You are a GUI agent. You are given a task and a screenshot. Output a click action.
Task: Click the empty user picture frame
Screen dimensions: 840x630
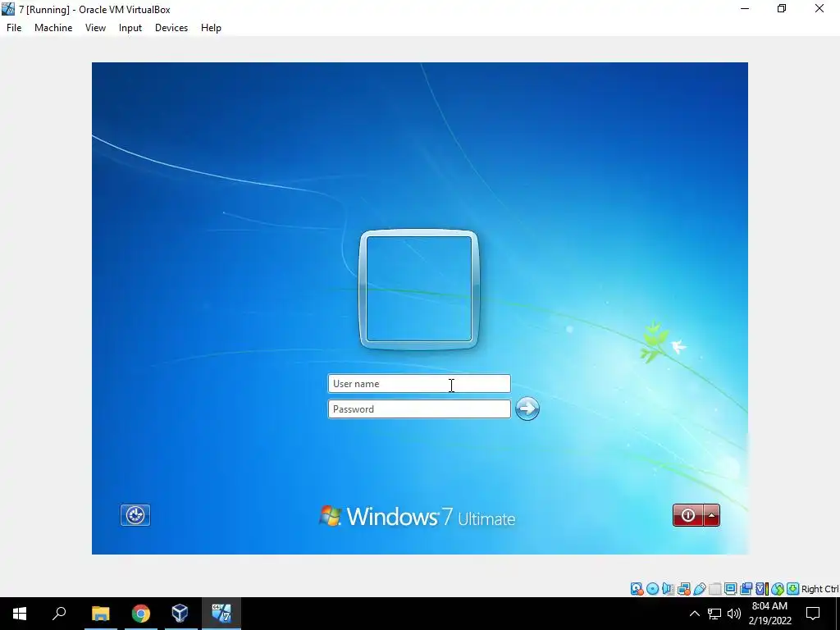click(419, 290)
